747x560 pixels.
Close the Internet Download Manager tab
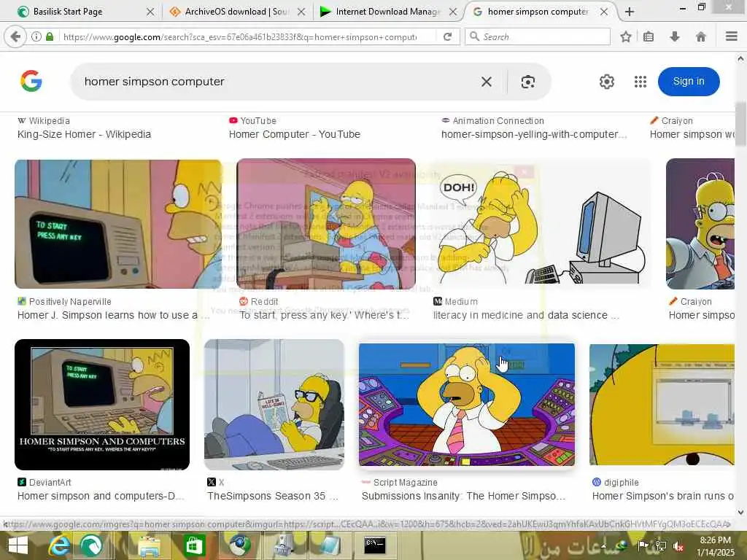[x=453, y=12]
